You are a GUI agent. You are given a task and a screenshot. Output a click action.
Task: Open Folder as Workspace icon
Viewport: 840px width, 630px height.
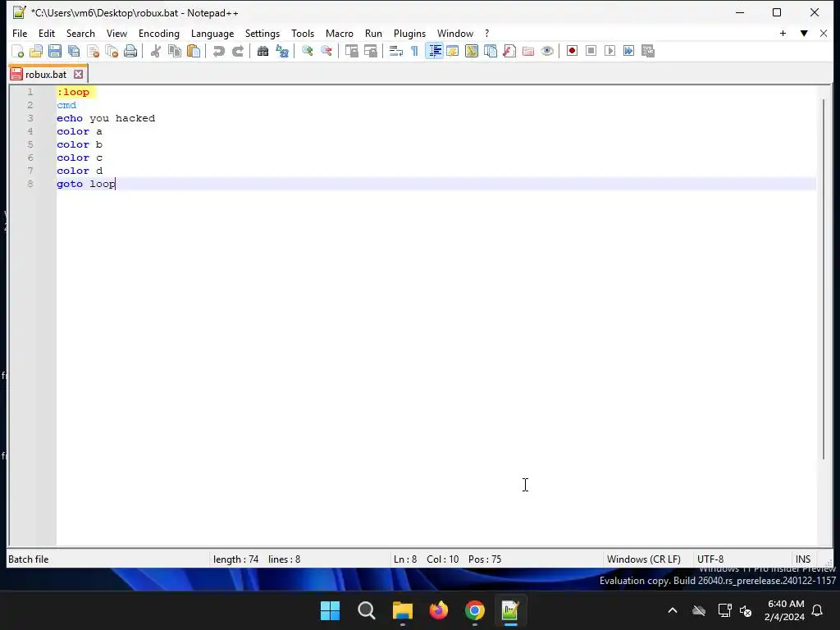tap(528, 51)
